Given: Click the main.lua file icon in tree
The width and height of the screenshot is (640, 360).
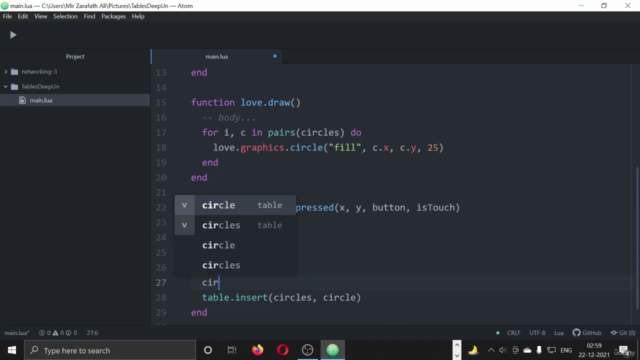Looking at the screenshot, I should [x=22, y=100].
